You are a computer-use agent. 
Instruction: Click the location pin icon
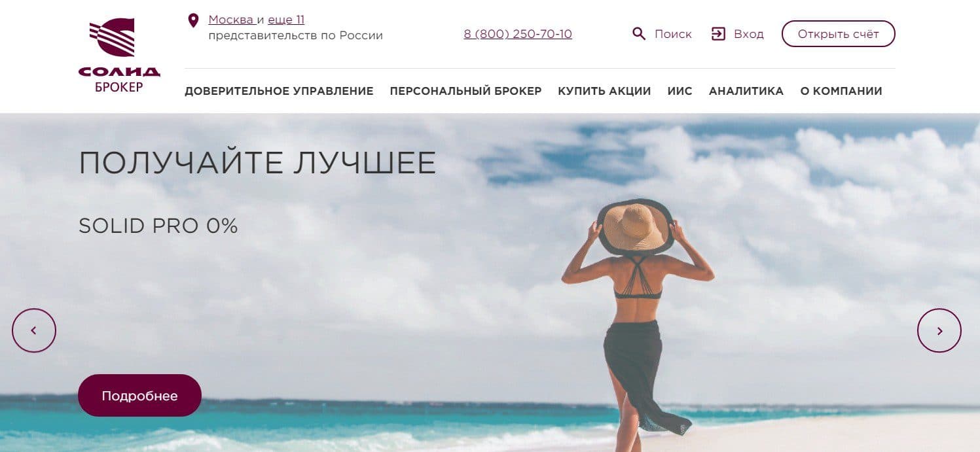click(193, 21)
